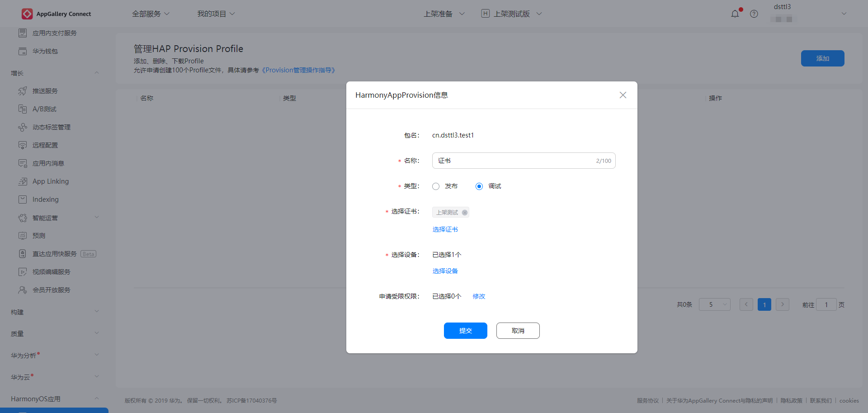Remove the 上架测试 certificate tag
Viewport: 868px width, 413px height.
point(464,213)
